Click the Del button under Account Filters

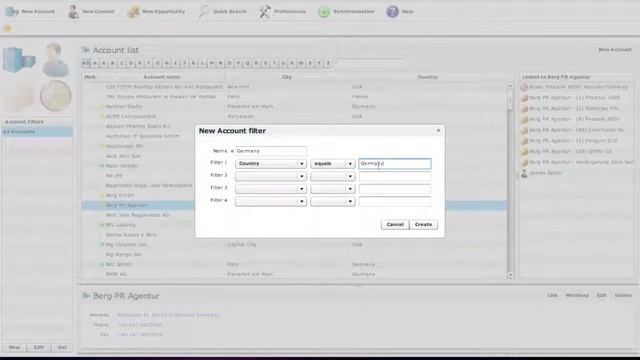62,347
